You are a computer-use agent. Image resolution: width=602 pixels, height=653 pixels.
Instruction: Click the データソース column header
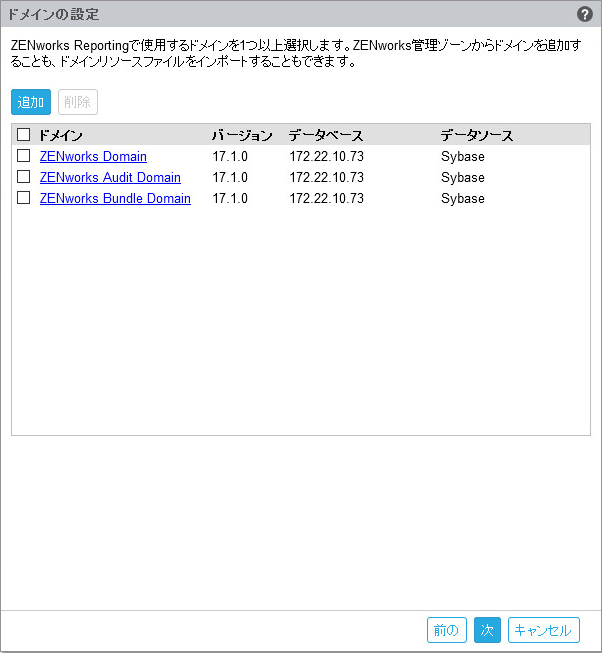pos(477,135)
